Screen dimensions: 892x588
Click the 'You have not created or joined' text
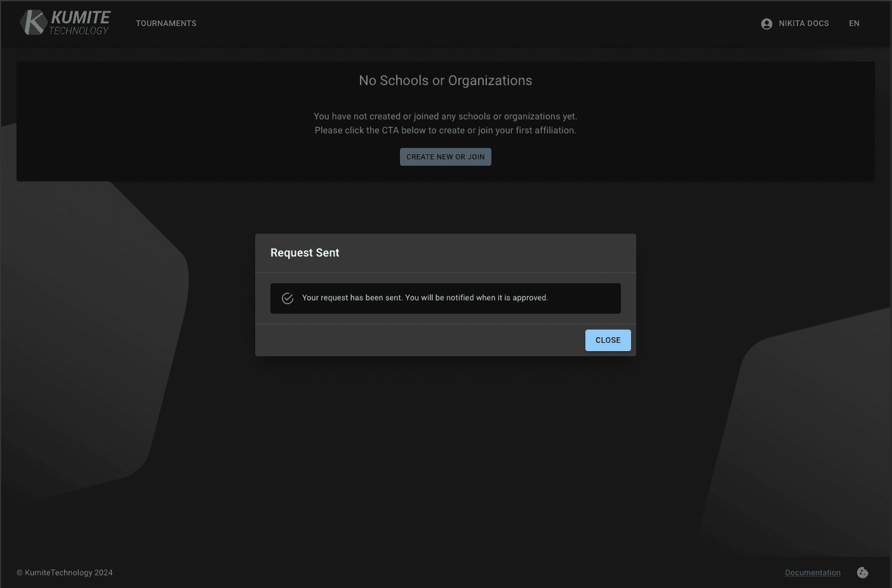coord(445,116)
